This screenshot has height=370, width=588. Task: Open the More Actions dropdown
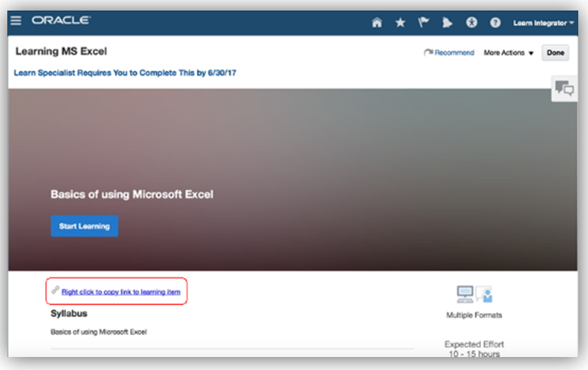pos(509,53)
